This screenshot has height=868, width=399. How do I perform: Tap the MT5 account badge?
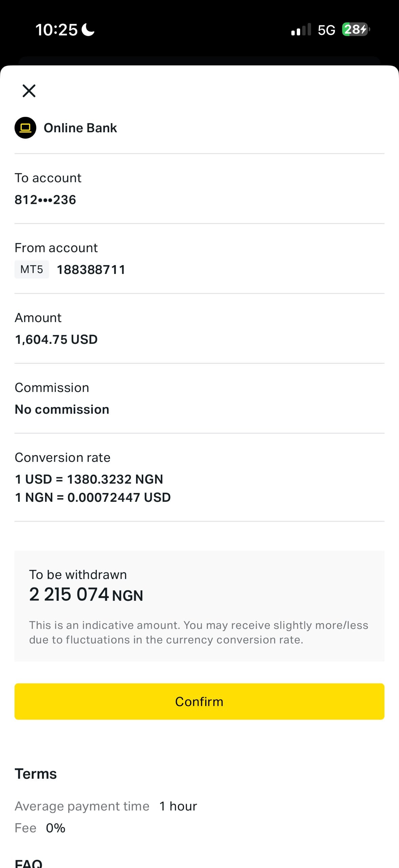pyautogui.click(x=31, y=270)
